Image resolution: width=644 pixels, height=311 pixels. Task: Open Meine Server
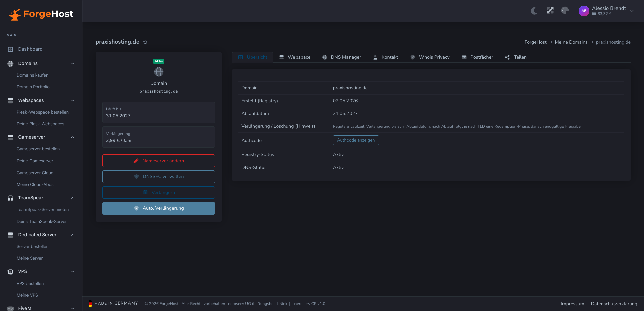coord(30,258)
